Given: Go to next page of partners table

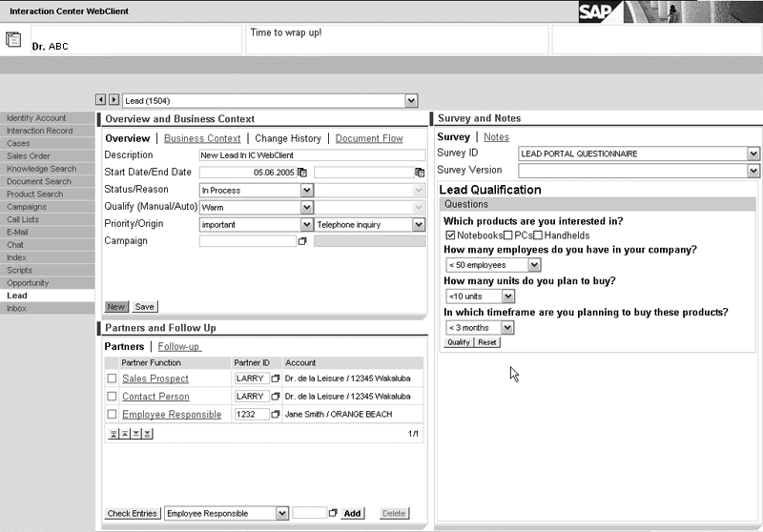Looking at the screenshot, I should pos(136,434).
